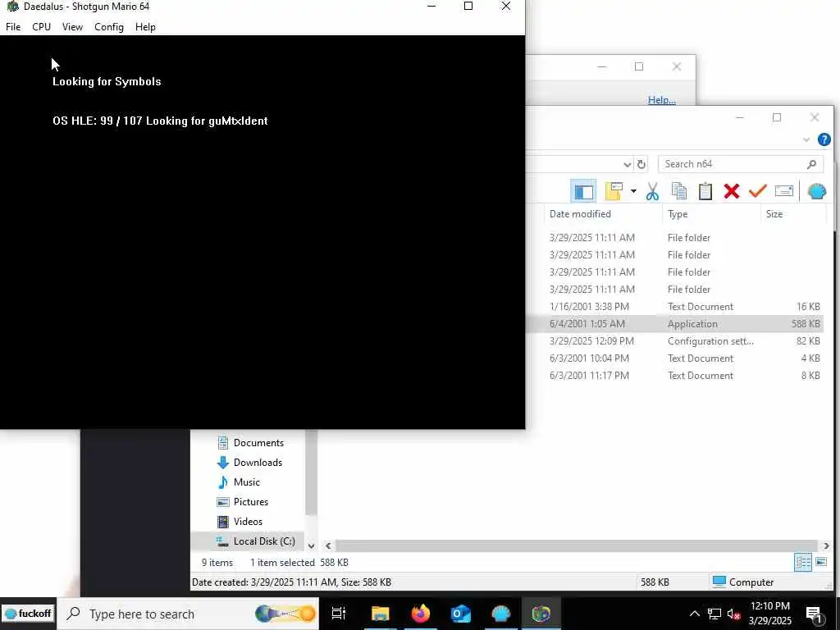Click the 16 KB size cell

808,307
